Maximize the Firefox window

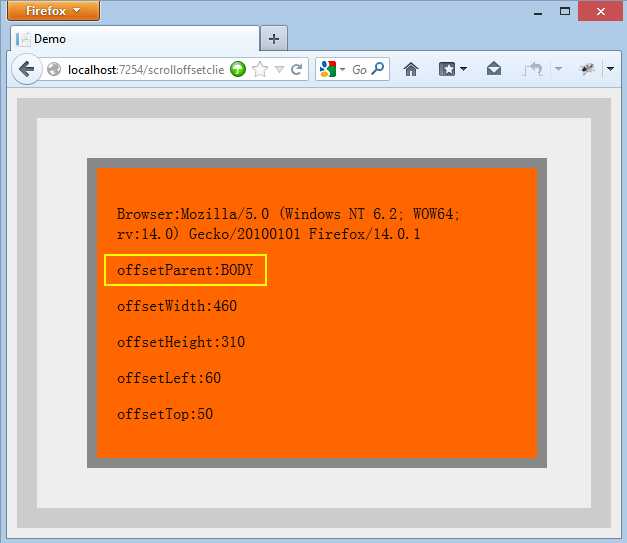[565, 11]
